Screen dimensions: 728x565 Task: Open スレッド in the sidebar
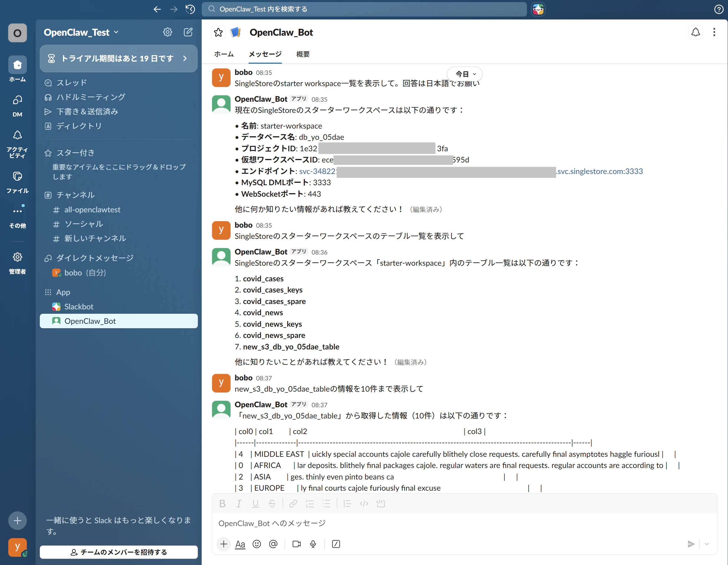pyautogui.click(x=119, y=83)
